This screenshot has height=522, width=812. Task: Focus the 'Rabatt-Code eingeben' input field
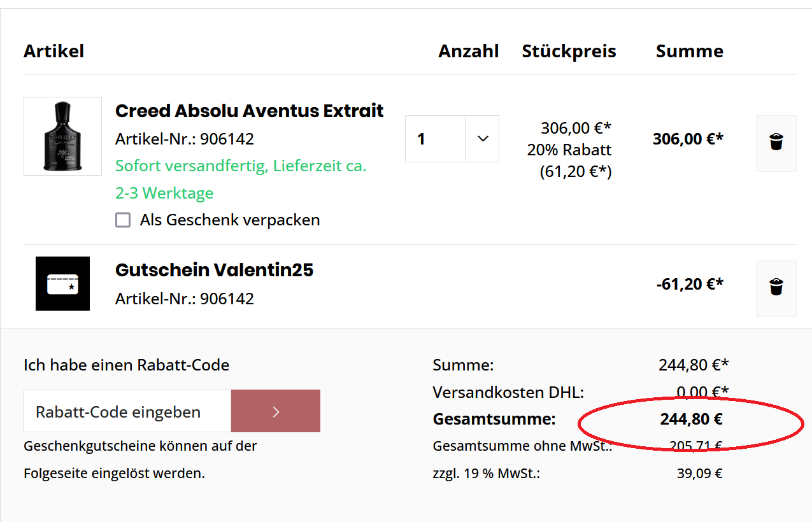[x=127, y=411]
